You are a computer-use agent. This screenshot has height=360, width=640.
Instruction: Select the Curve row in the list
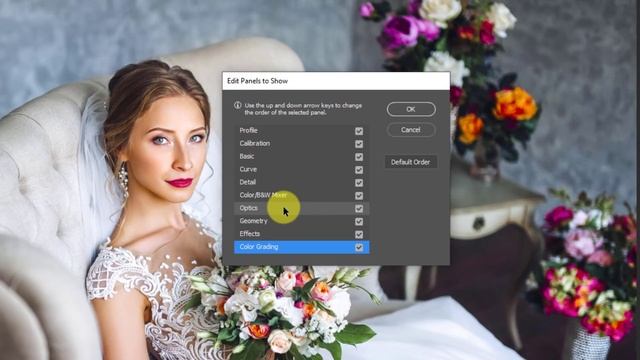(302, 169)
